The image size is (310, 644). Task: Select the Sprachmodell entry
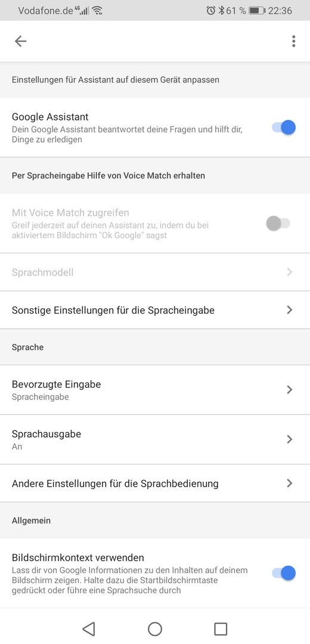155,272
